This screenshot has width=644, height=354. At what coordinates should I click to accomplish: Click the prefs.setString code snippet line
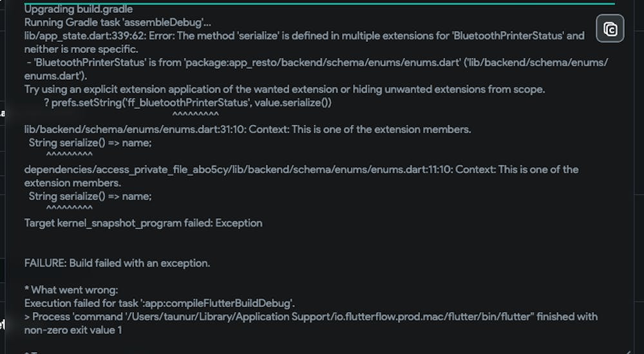coord(187,103)
